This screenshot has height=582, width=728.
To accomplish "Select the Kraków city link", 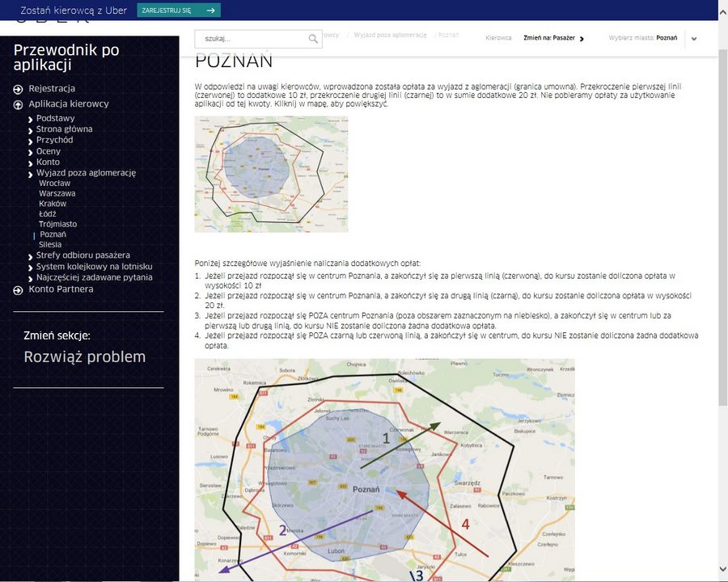I will click(x=53, y=204).
